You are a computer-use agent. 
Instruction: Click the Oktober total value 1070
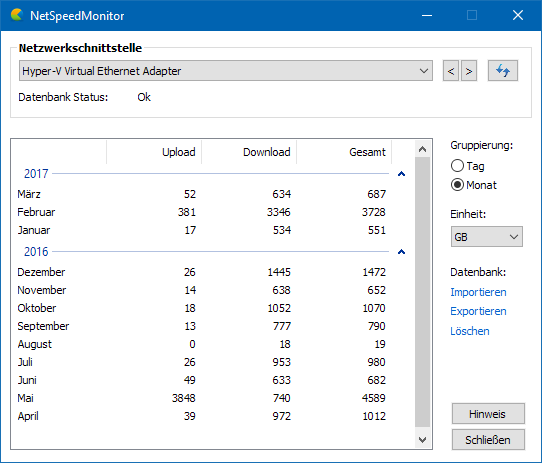[x=374, y=308]
